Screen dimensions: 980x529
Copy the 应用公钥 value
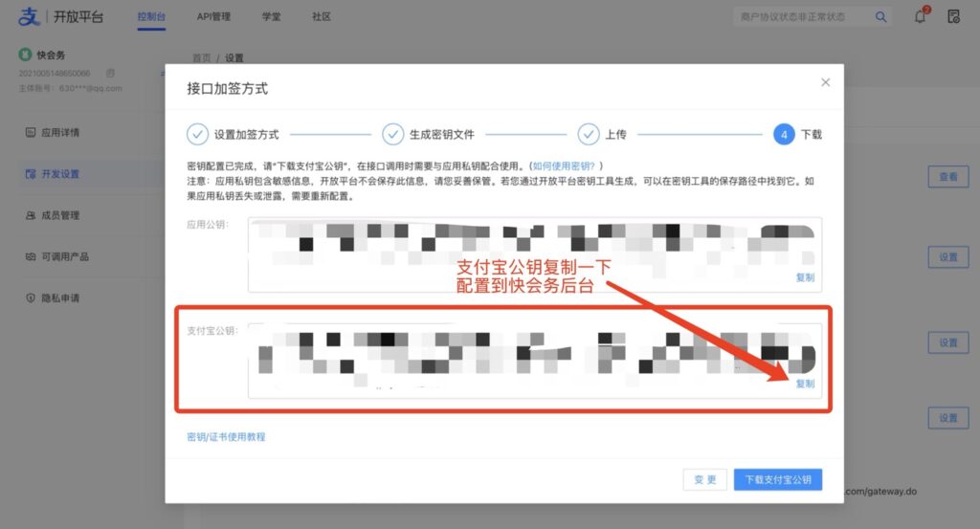[805, 277]
